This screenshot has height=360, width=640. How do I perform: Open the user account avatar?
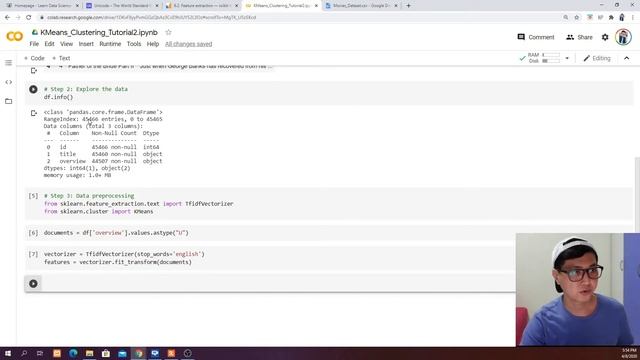[623, 37]
